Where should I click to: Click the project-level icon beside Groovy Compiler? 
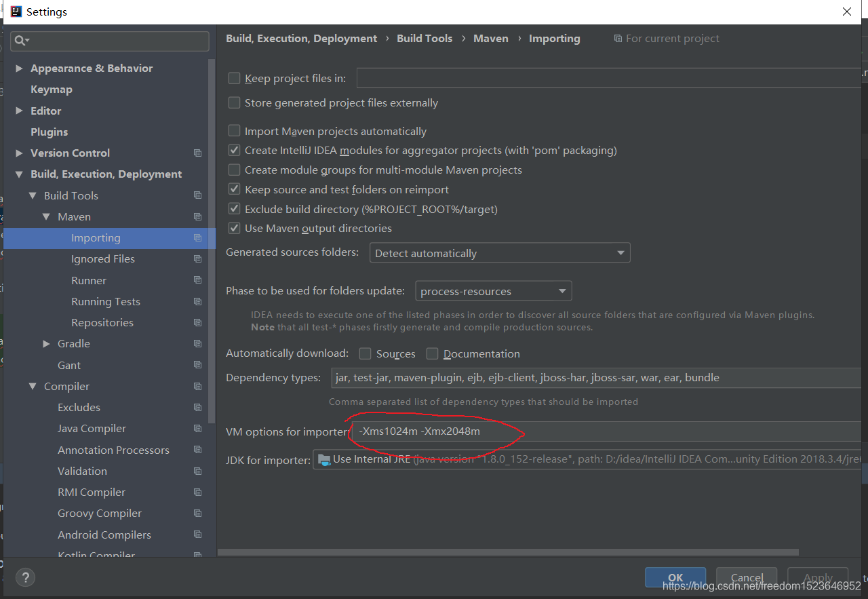click(x=197, y=514)
